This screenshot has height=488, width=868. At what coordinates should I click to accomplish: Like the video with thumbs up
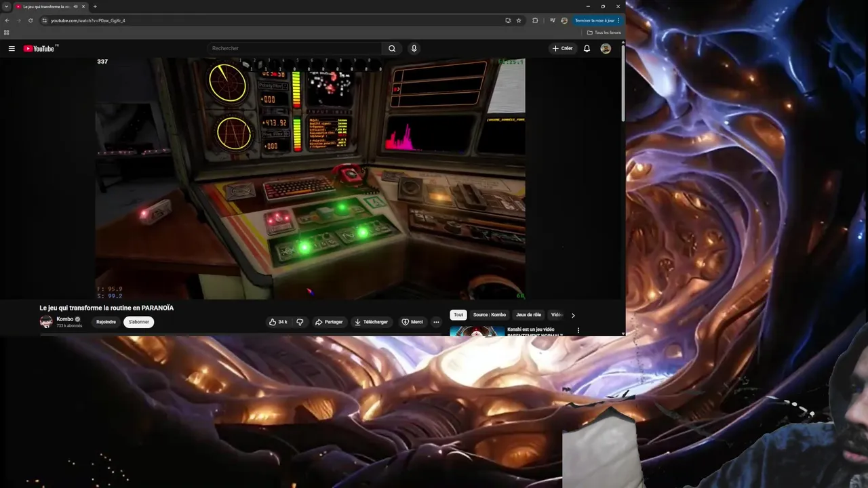pos(278,322)
